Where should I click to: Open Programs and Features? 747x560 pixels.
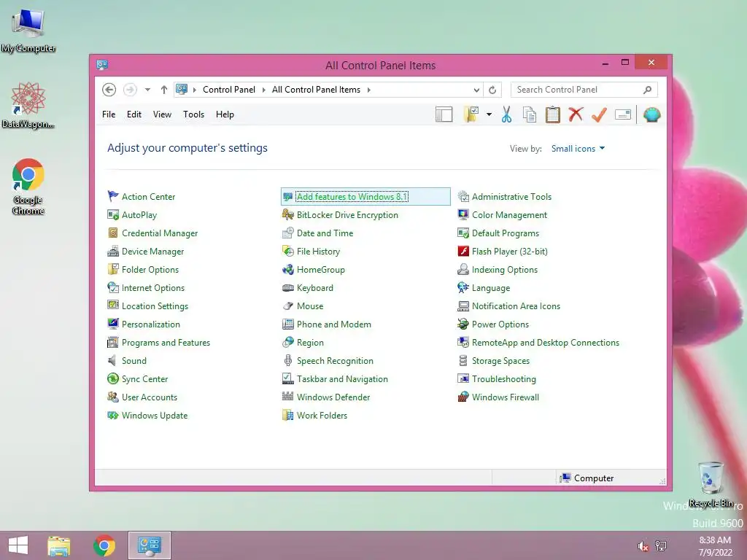[166, 343]
